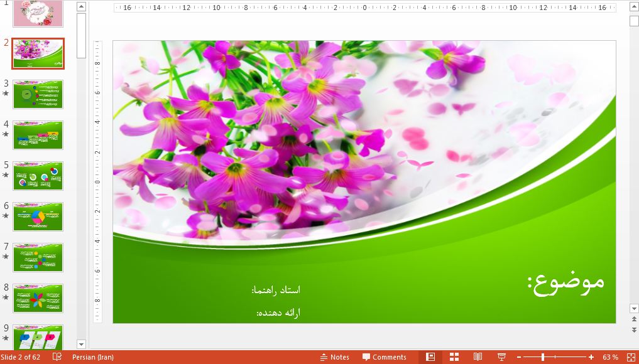Open slide 1 from the thumbnail panel
Viewport: 639px width, 364px height.
coord(38,14)
